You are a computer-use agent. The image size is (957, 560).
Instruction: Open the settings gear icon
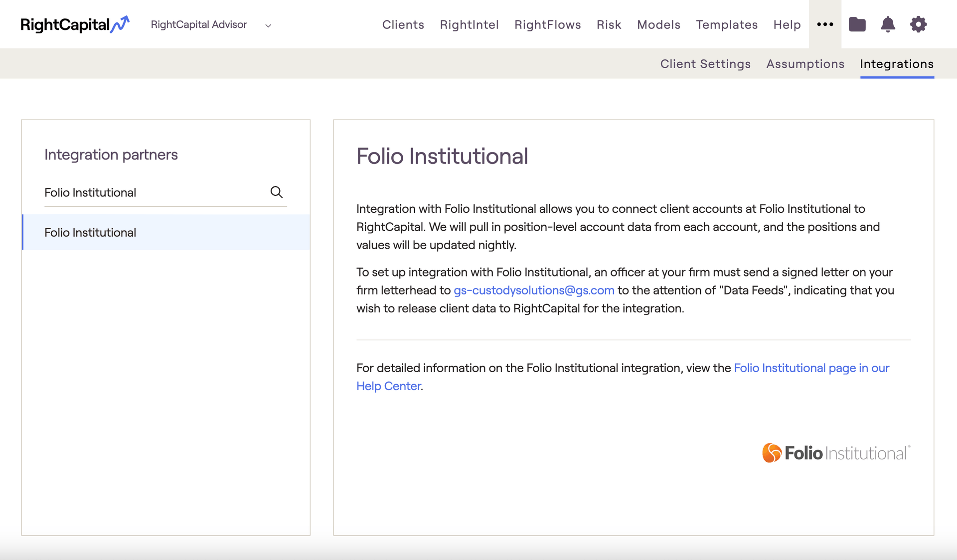918,24
